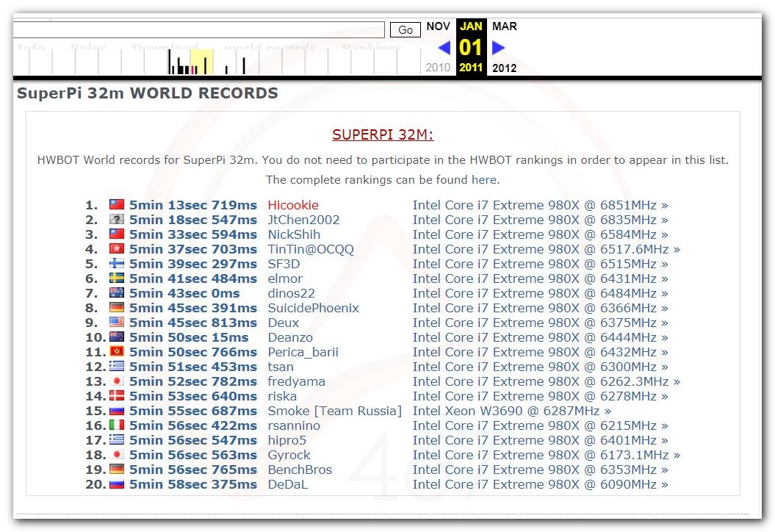Jump to 2010 in Wayback year selector

(x=438, y=68)
